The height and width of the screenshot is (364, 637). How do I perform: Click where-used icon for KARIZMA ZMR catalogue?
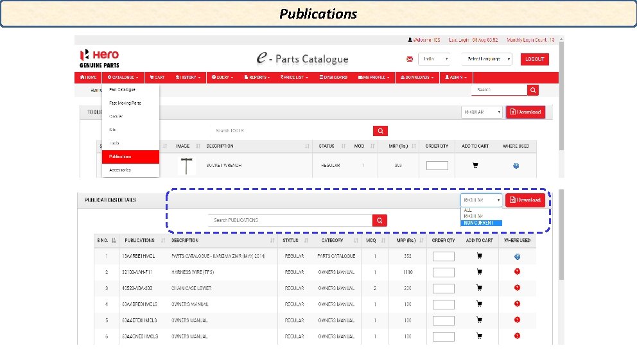[x=517, y=257]
